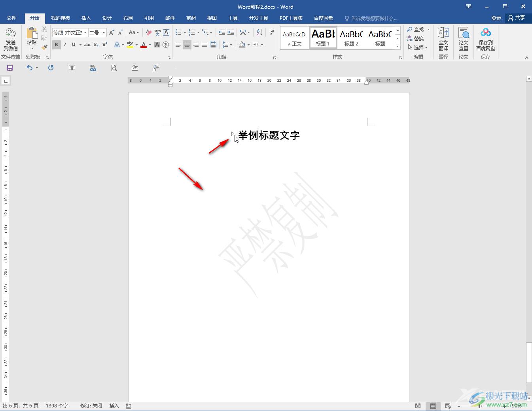Click the Character Border icon
This screenshot has height=411, width=532.
[166, 32]
